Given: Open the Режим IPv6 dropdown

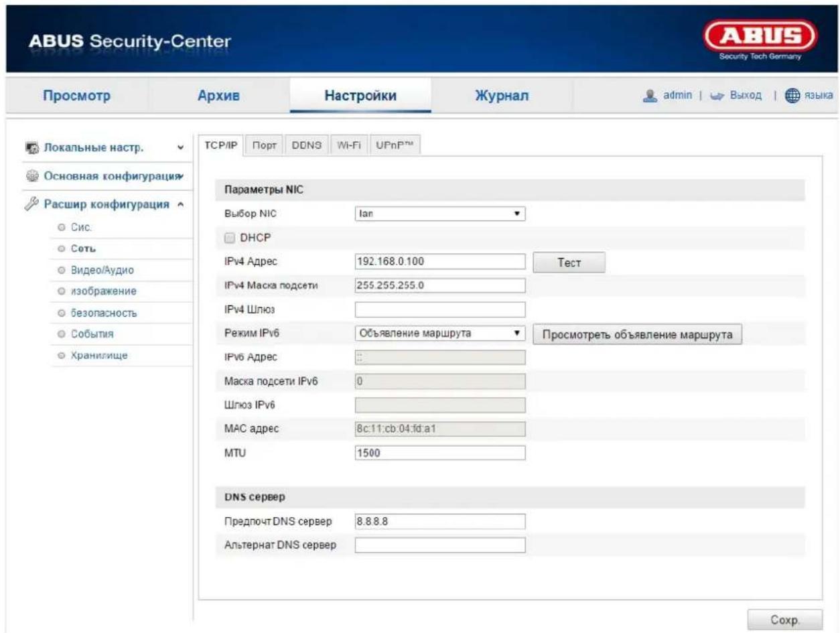Looking at the screenshot, I should click(x=439, y=333).
